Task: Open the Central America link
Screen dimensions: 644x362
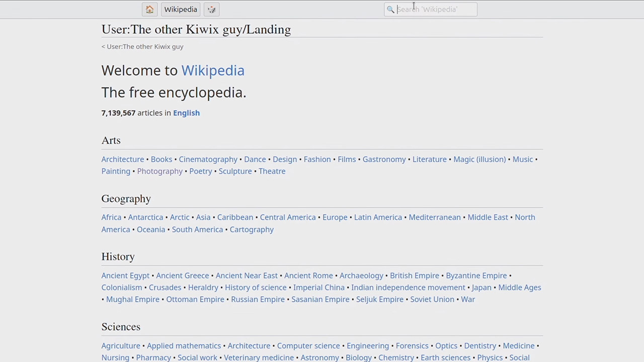Action: coord(288,217)
